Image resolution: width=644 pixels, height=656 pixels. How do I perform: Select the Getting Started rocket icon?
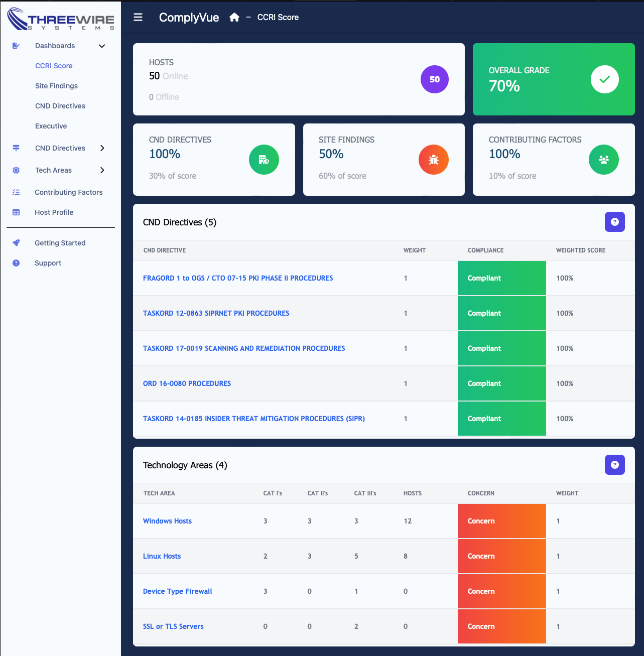tap(16, 243)
